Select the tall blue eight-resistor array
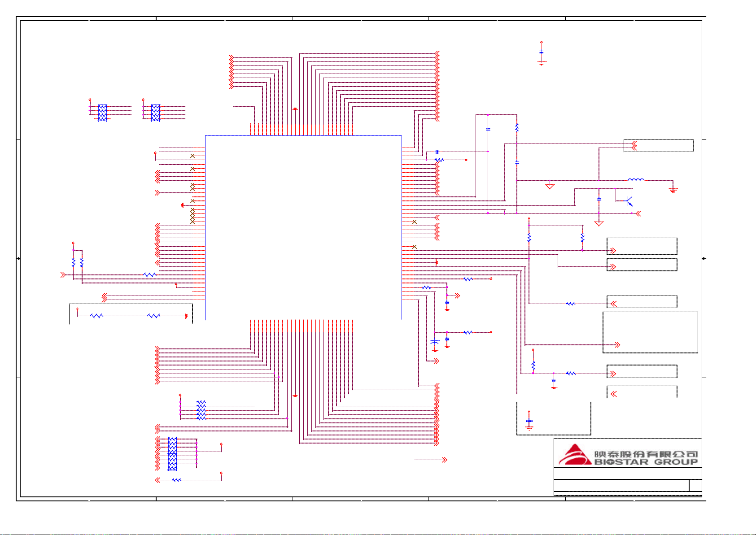Image resolution: width=756 pixels, height=535 pixels. 172,453
